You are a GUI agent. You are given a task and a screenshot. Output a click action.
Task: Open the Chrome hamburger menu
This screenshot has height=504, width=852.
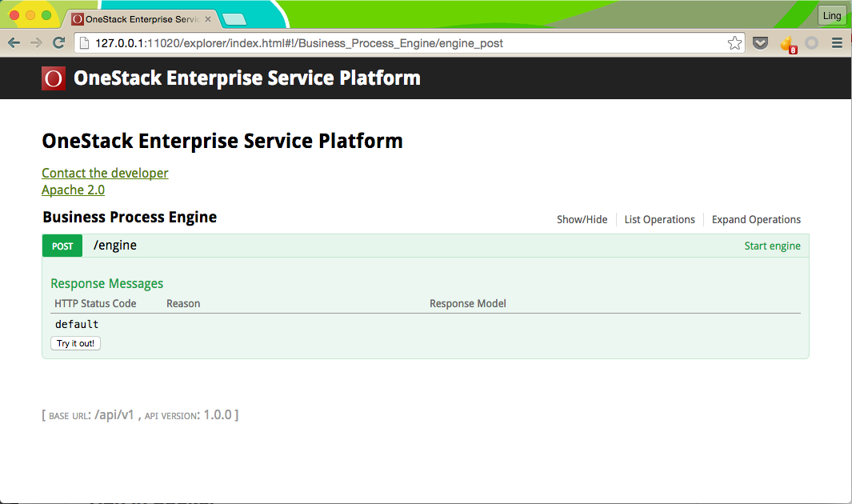(x=837, y=43)
